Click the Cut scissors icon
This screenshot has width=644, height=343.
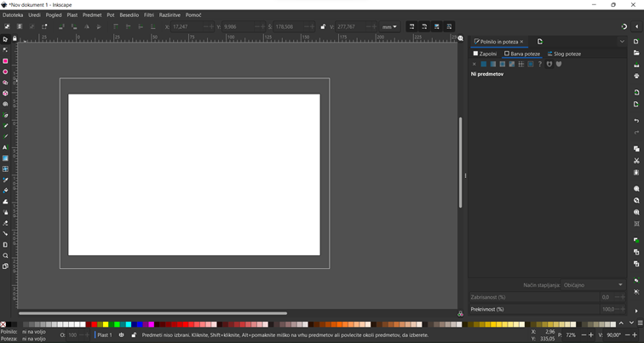point(636,160)
